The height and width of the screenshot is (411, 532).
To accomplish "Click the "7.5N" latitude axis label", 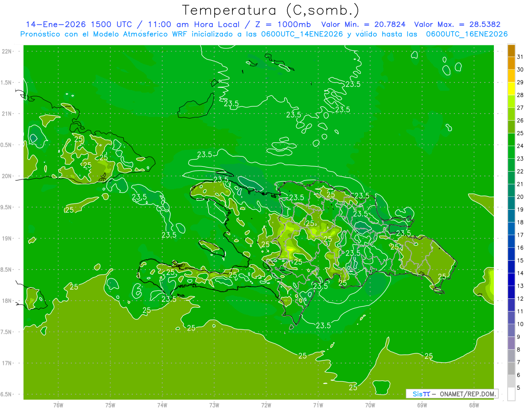I will coord(7,332).
